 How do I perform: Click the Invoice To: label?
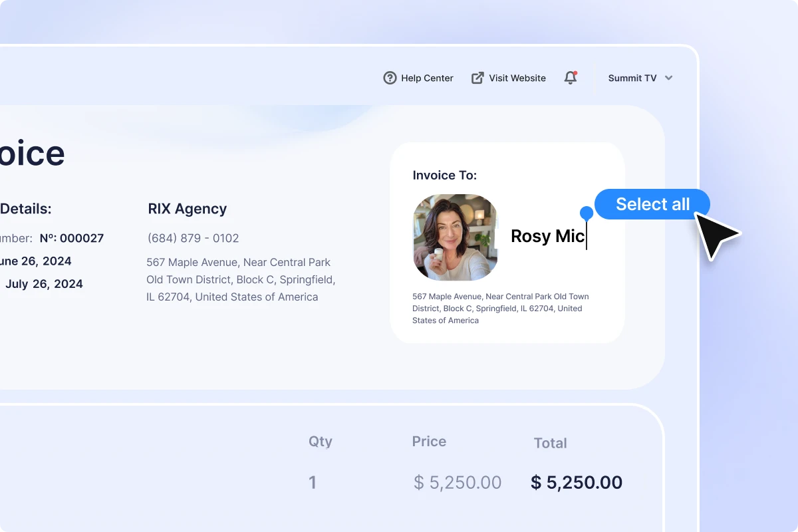pyautogui.click(x=445, y=176)
